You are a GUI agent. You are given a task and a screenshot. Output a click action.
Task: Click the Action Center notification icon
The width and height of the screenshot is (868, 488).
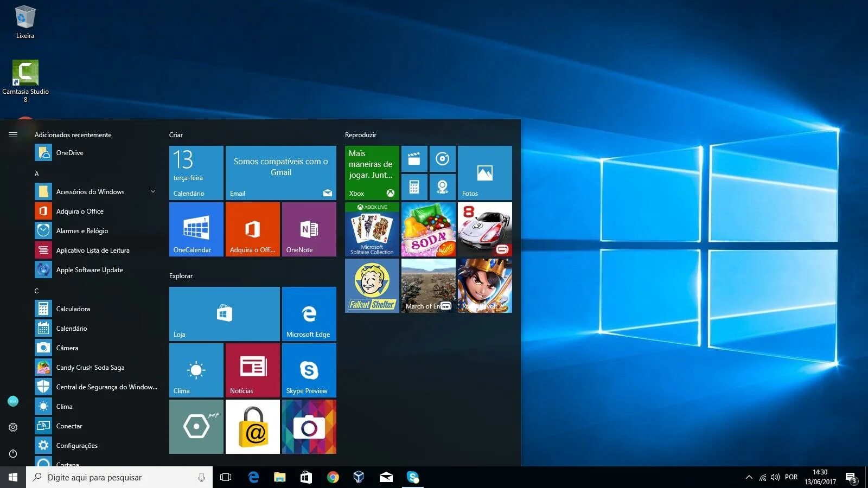[852, 478]
